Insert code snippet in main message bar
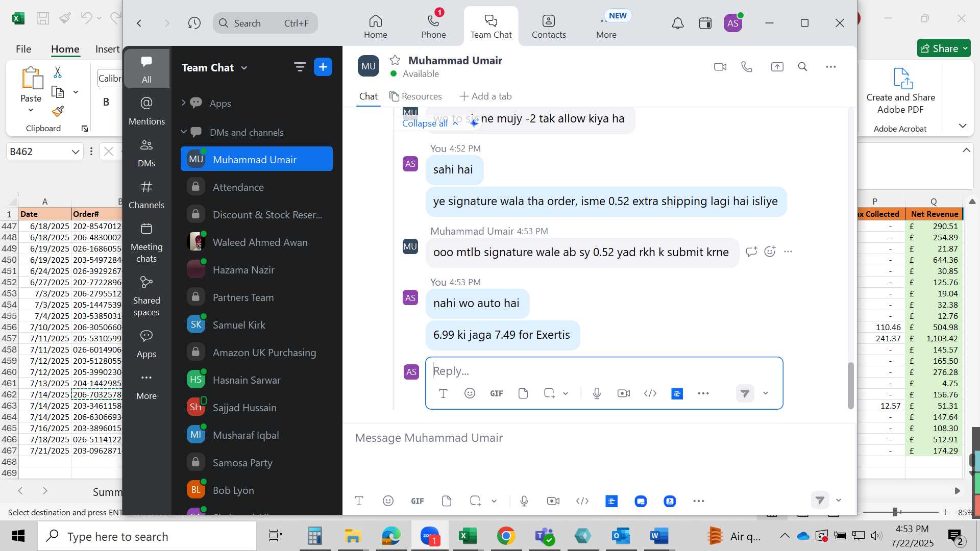Screen dimensions: 980x551 tap(582, 501)
